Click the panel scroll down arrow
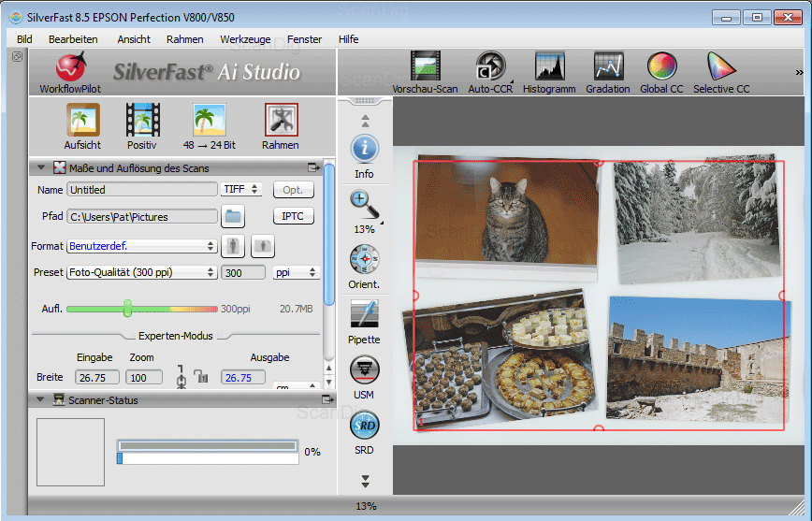The image size is (812, 521). click(329, 383)
